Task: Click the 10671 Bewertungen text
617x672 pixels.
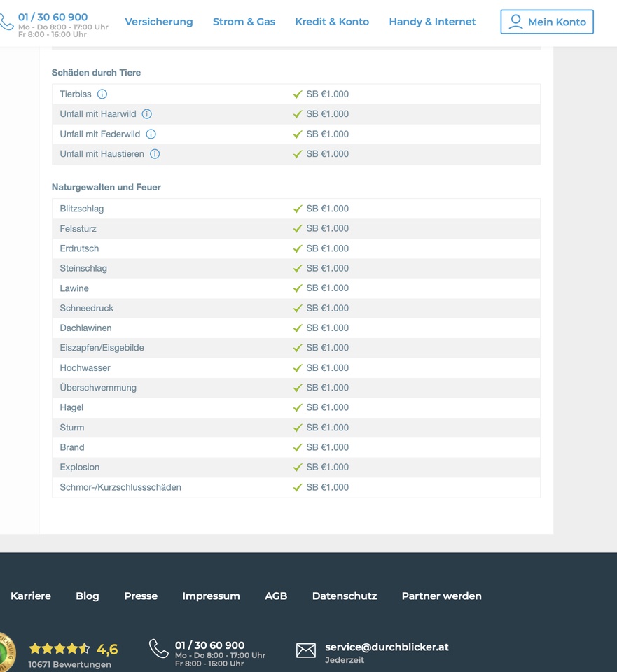Action: tap(69, 664)
